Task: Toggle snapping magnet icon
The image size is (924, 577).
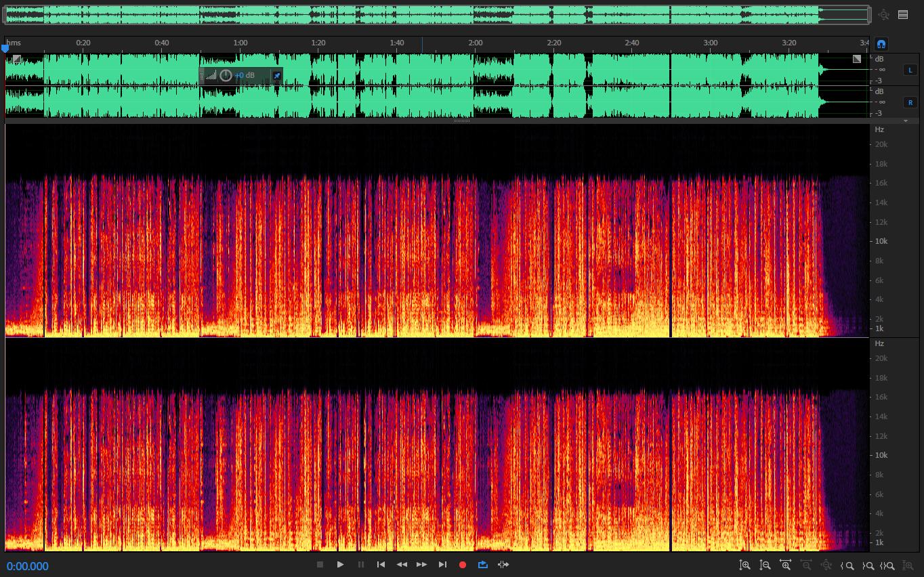Action: (881, 44)
